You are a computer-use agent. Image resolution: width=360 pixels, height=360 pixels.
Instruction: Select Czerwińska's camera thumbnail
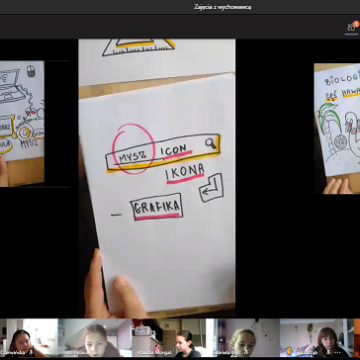29,338
